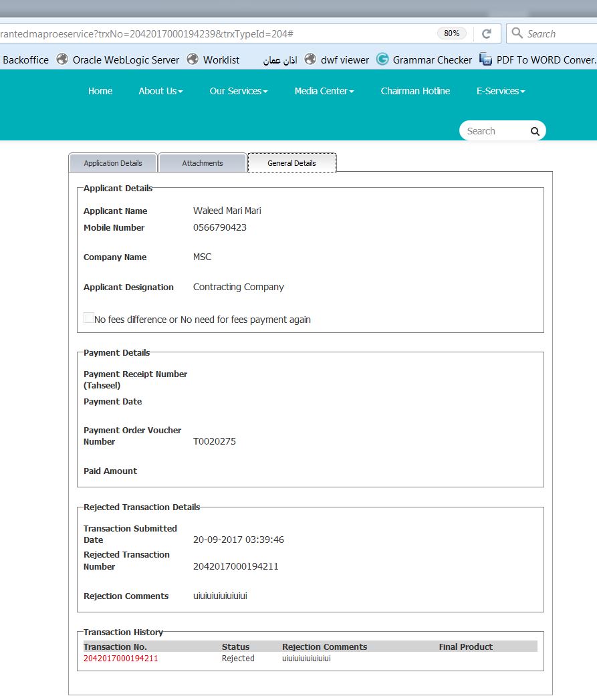Expand the Our Services dropdown menu

click(239, 91)
